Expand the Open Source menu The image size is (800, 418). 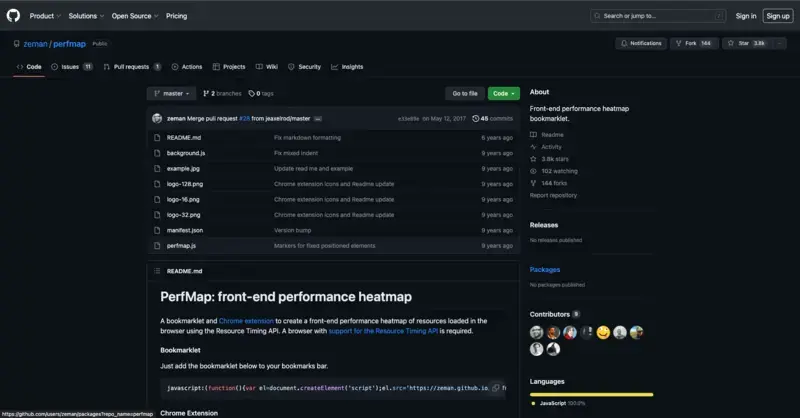135,16
